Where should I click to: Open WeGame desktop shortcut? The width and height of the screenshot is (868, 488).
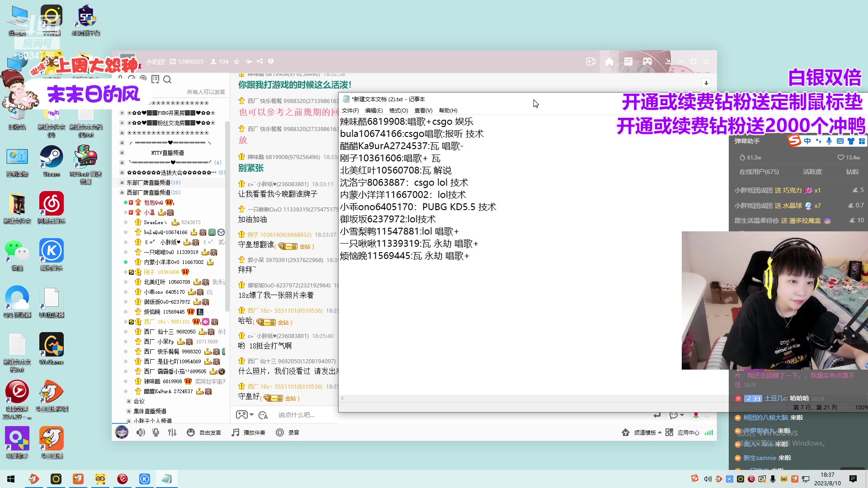coord(52,349)
